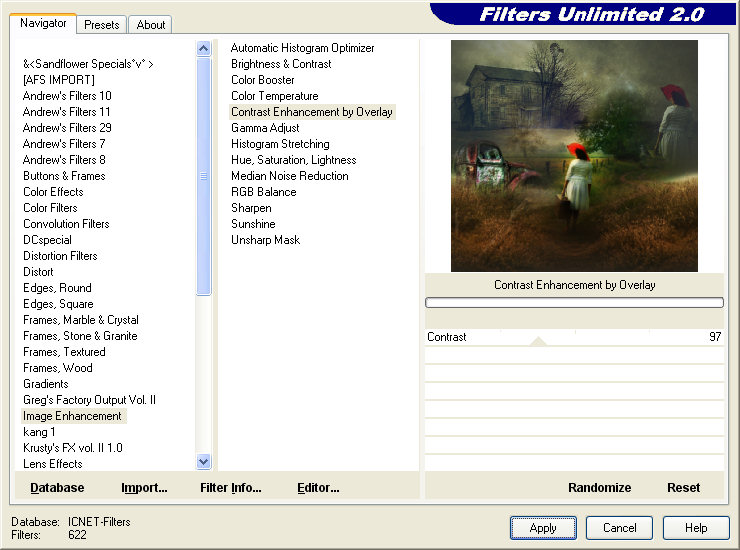The width and height of the screenshot is (740, 550).
Task: Click the preview image thumbnail
Action: click(x=574, y=156)
